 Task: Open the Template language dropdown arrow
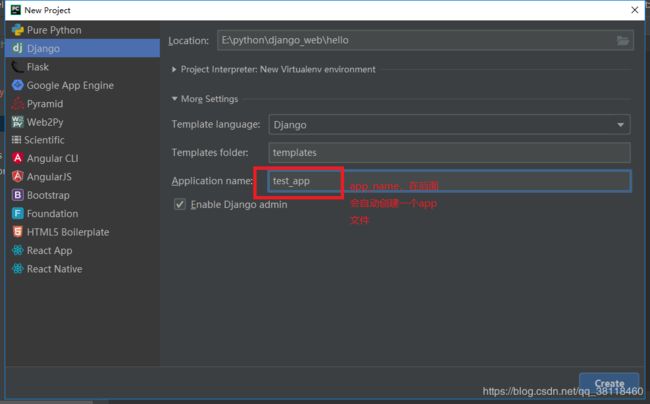coord(620,125)
